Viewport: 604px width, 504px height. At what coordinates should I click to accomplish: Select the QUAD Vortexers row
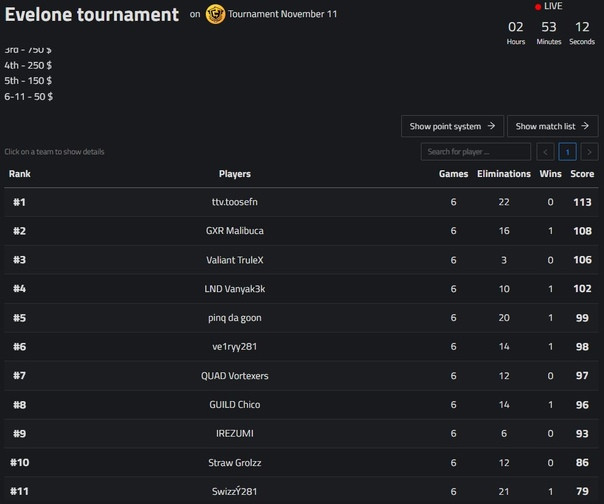[301, 376]
